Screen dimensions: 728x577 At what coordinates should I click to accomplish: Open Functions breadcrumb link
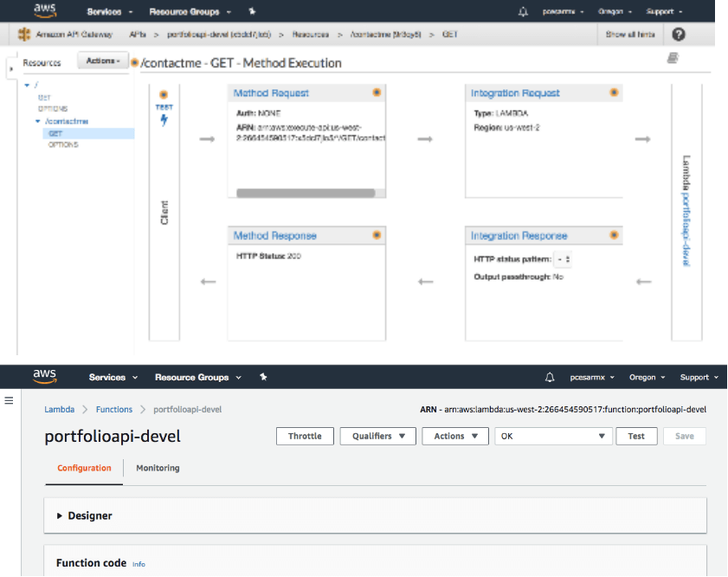pyautogui.click(x=114, y=409)
